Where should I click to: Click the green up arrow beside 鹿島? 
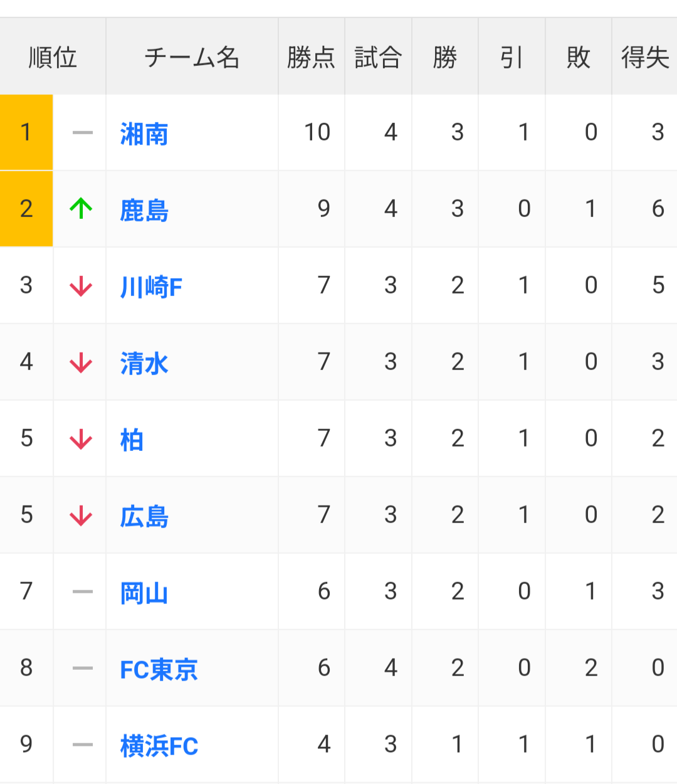(81, 208)
